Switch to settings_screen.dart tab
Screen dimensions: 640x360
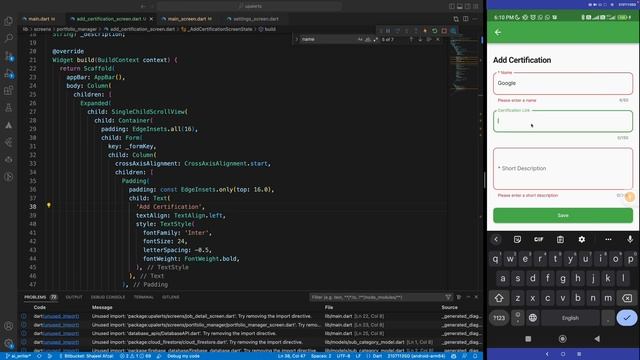tap(256, 19)
